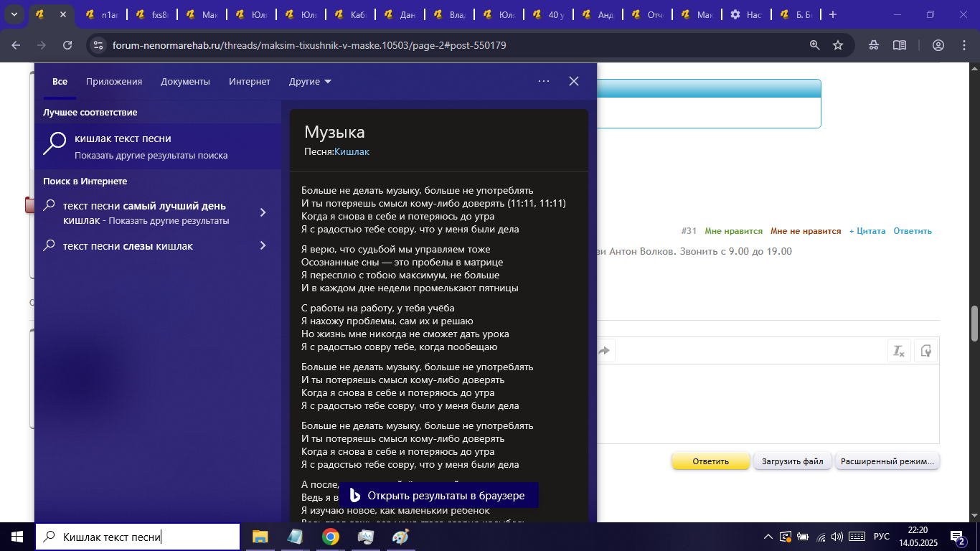The width and height of the screenshot is (980, 551).
Task: Click the zoom magnifier icon in address bar
Action: pyautogui.click(x=815, y=45)
